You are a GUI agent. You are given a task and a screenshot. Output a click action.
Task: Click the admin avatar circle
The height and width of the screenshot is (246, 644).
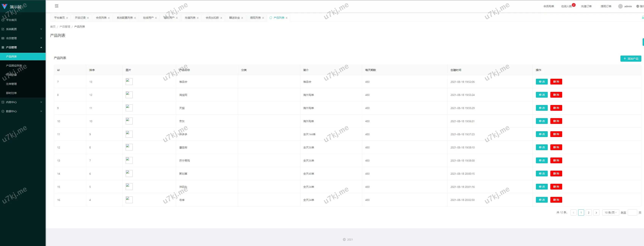(x=620, y=6)
